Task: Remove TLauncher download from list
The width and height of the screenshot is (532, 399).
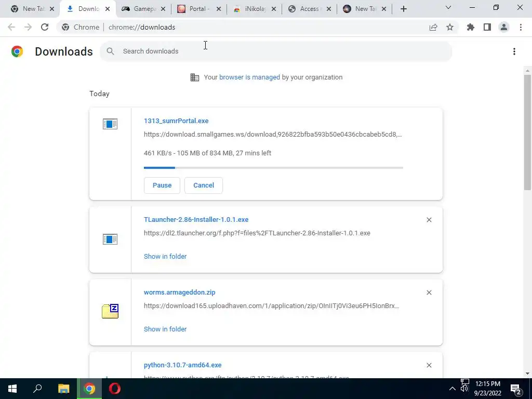Action: (x=429, y=220)
